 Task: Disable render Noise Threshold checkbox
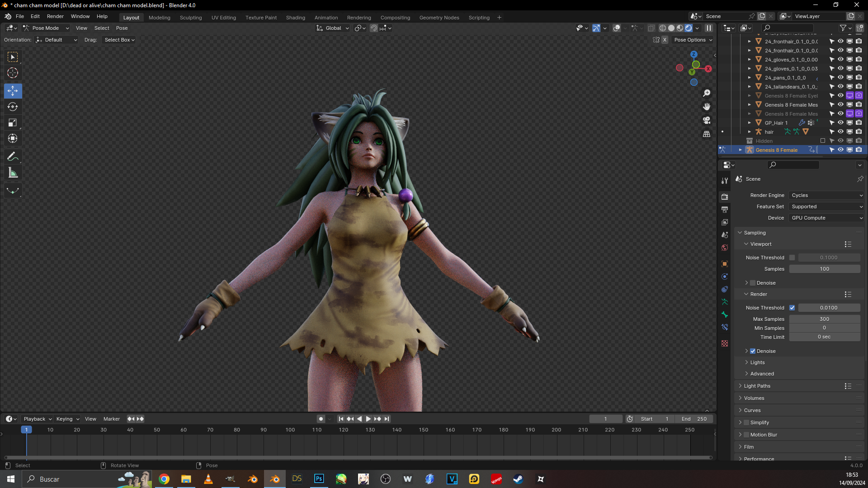click(792, 308)
